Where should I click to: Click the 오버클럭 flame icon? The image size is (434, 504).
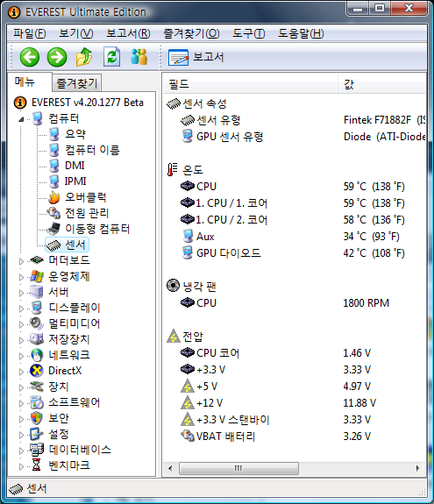54,197
